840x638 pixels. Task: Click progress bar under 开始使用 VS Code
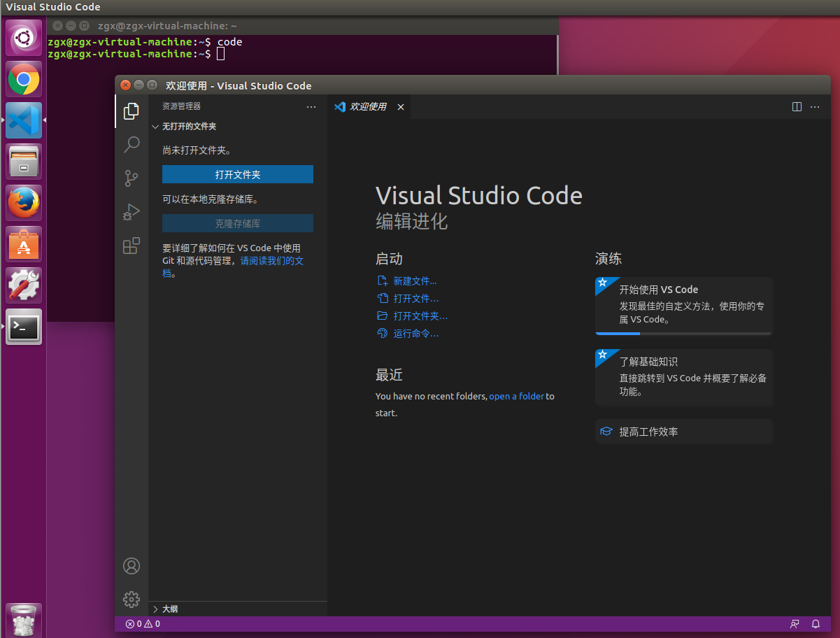point(684,334)
